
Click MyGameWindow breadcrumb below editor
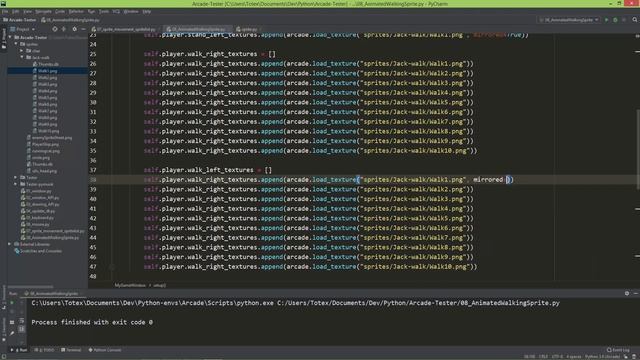pos(130,285)
